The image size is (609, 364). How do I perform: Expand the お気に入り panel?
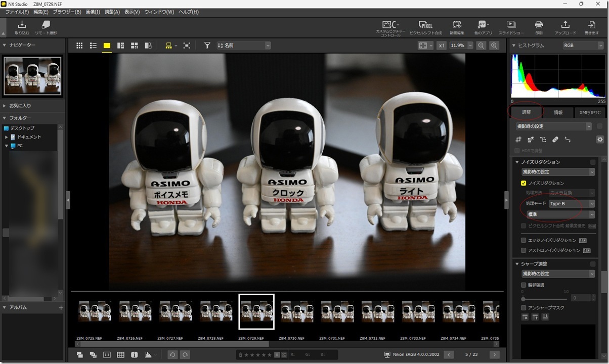click(x=5, y=106)
